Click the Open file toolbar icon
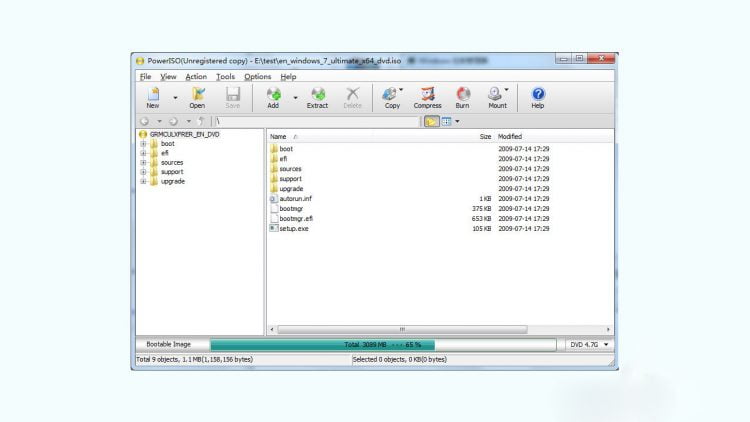 coord(197,98)
